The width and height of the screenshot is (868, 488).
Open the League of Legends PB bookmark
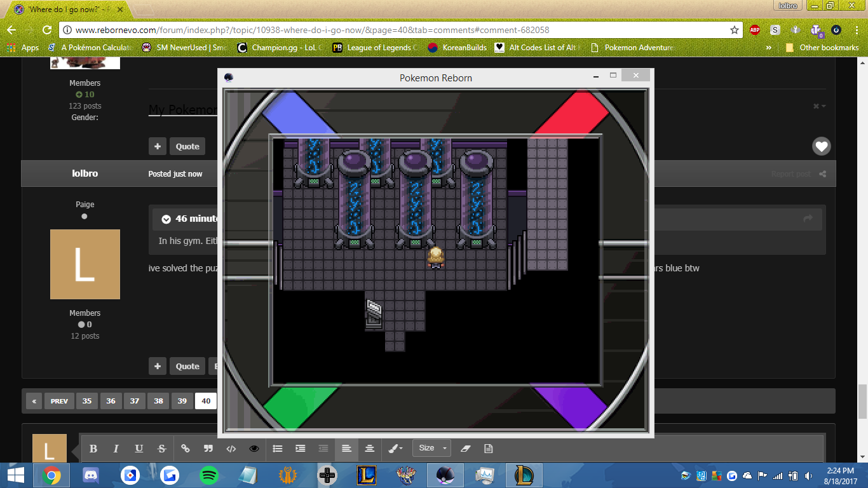pyautogui.click(x=375, y=48)
